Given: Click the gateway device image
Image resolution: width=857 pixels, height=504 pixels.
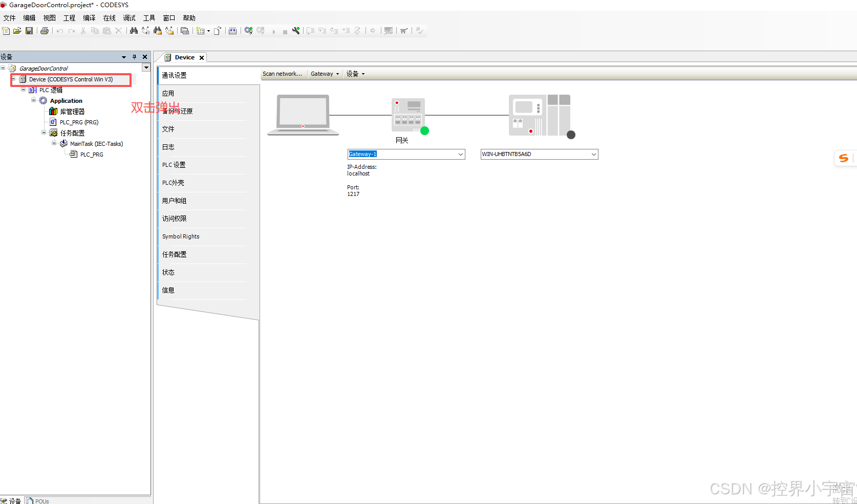Looking at the screenshot, I should pos(408,115).
